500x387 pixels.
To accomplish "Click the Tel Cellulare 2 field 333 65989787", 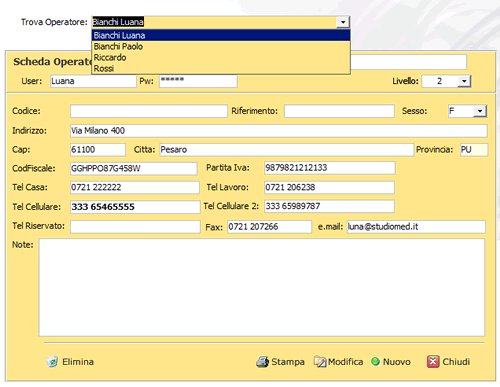I will pos(329,206).
